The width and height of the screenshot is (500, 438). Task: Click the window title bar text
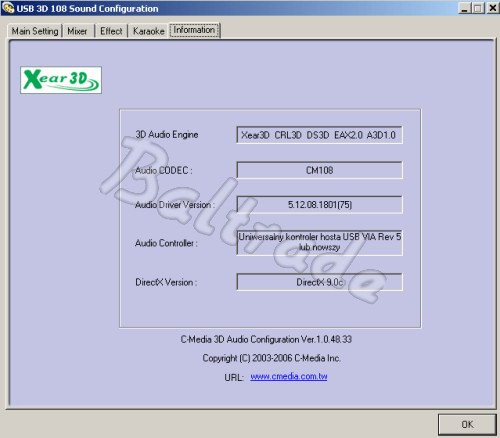(87, 8)
